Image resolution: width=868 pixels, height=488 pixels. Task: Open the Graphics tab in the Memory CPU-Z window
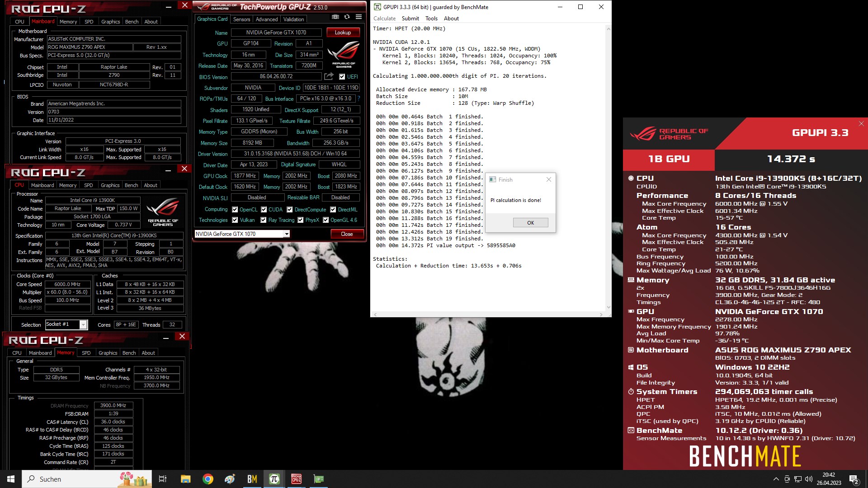tap(108, 353)
